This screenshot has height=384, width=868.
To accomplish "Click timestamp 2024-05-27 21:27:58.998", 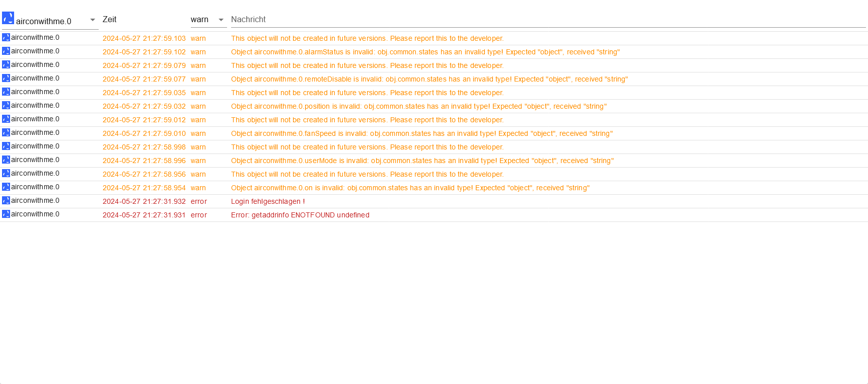I will pos(144,147).
